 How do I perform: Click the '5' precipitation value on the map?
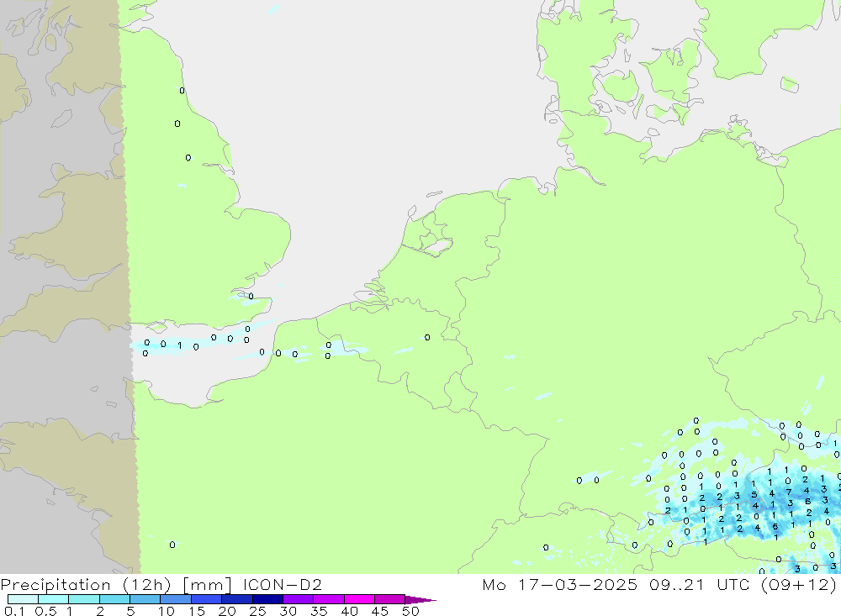754,495
